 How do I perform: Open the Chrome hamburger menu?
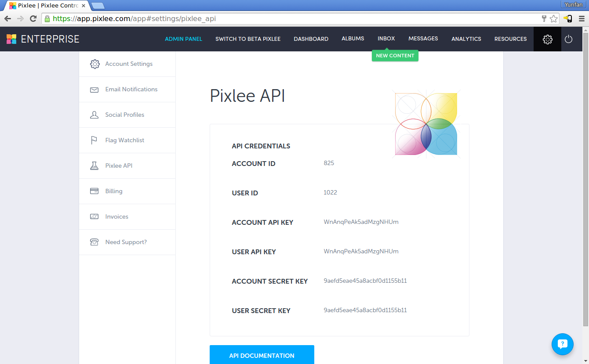[x=582, y=19]
